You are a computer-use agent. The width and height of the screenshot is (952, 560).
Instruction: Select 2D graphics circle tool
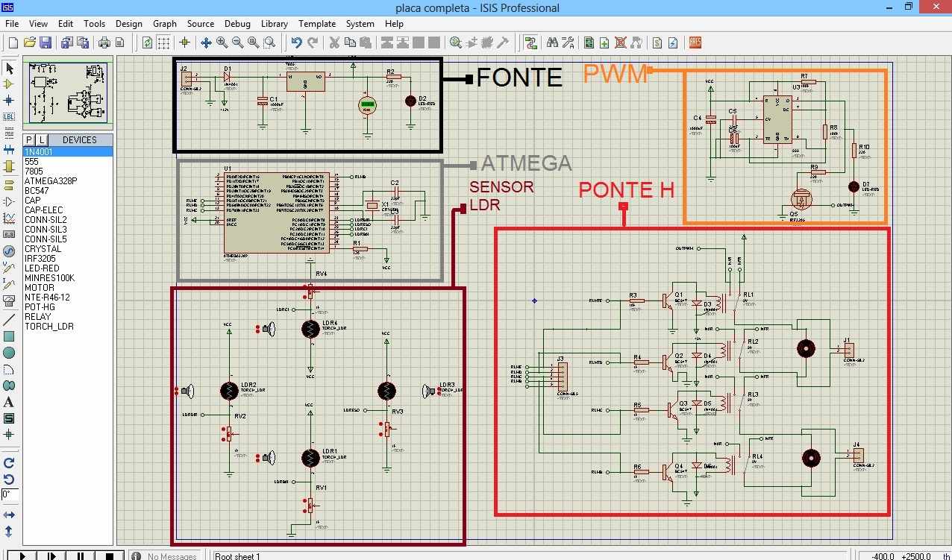9,353
